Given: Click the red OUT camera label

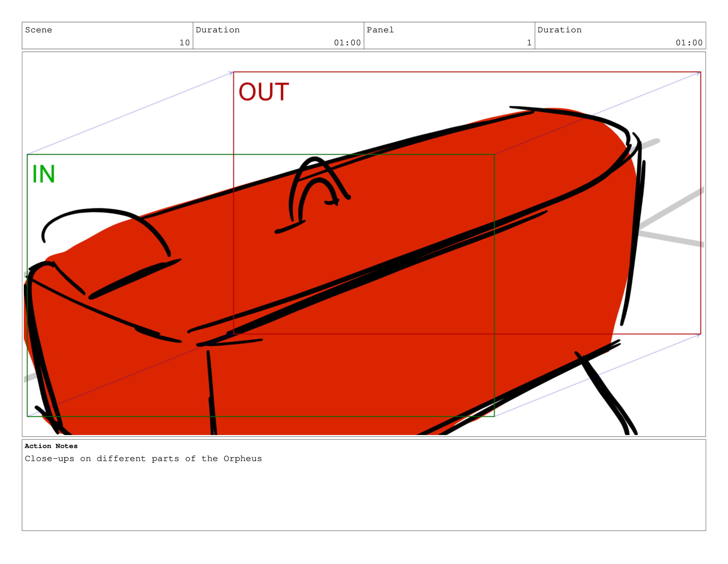Looking at the screenshot, I should (x=264, y=92).
